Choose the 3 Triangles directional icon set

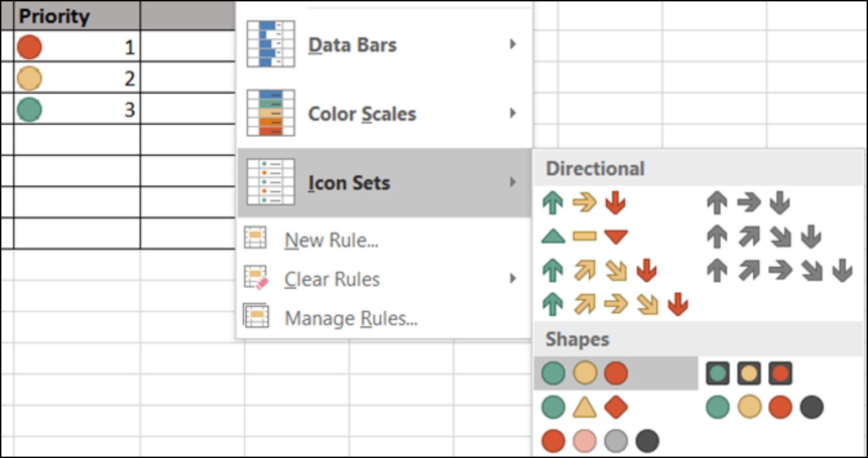(x=584, y=236)
